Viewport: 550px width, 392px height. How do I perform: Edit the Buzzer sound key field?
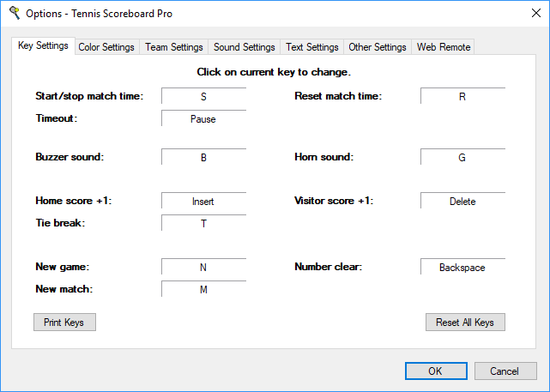203,158
